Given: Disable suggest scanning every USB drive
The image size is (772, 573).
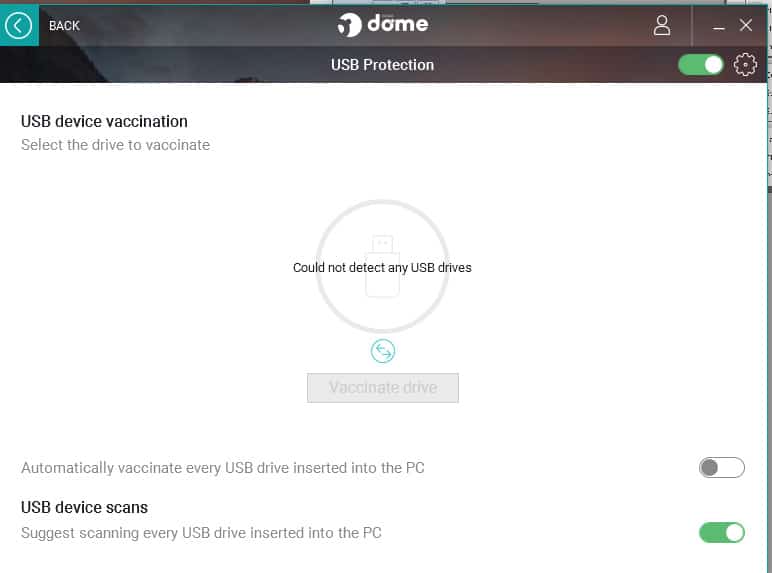Looking at the screenshot, I should tap(721, 533).
